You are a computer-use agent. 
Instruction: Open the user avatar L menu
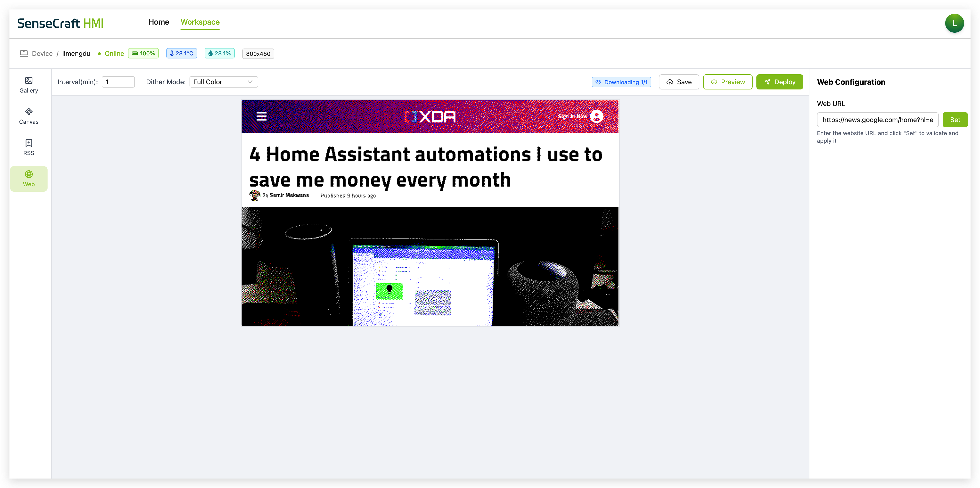954,23
